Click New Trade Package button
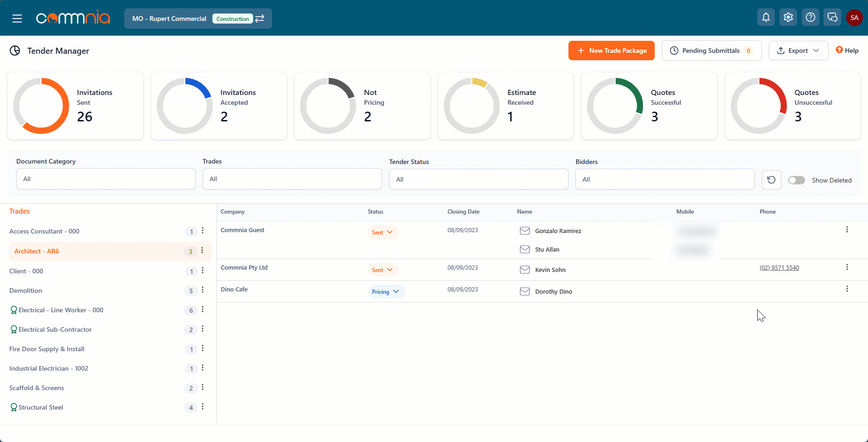This screenshot has height=442, width=868. pyautogui.click(x=612, y=51)
